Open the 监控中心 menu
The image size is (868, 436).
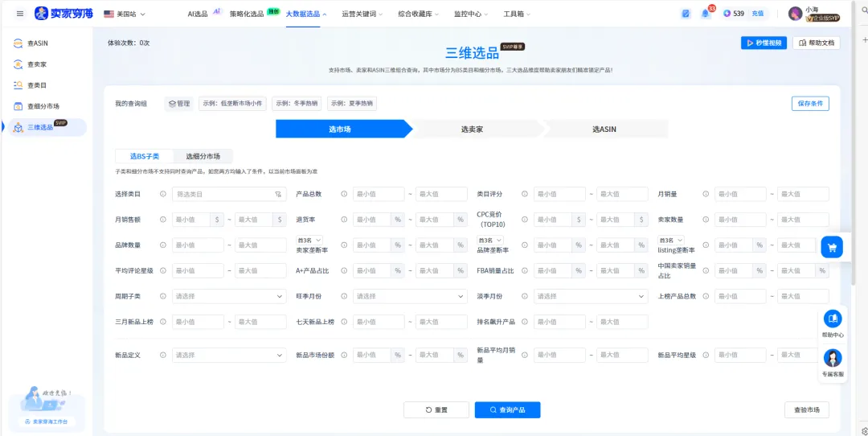pos(470,14)
